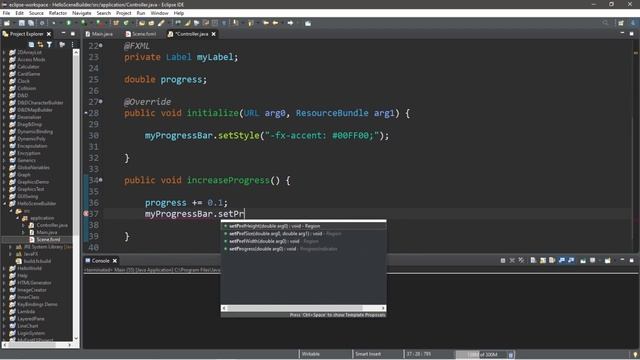The image size is (640, 360).
Task: Open the File menu
Action: coord(7,13)
